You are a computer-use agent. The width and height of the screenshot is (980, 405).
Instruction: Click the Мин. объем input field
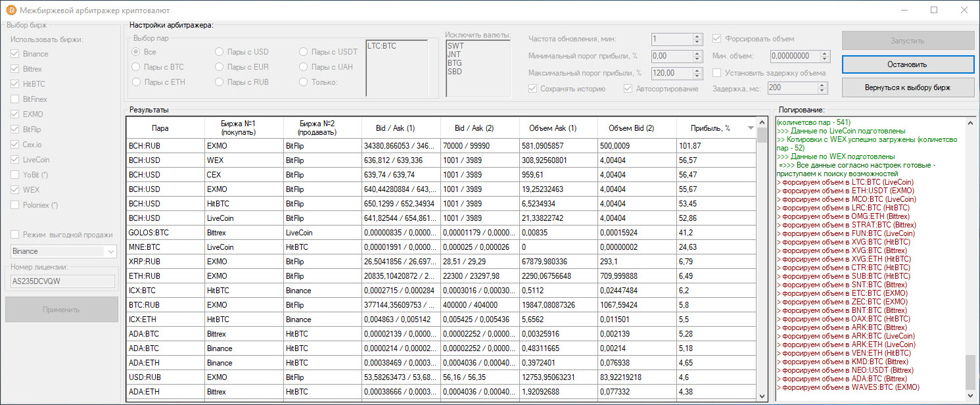click(799, 57)
